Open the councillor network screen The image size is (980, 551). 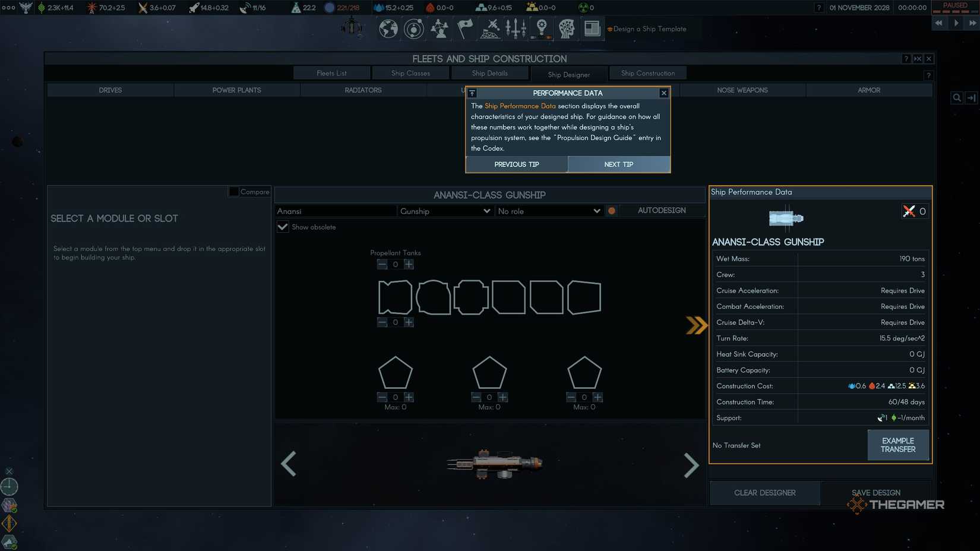coord(440,28)
